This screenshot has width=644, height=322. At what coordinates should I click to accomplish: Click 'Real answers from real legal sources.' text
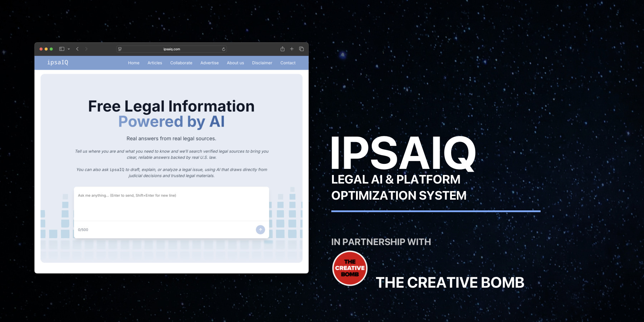pyautogui.click(x=171, y=138)
